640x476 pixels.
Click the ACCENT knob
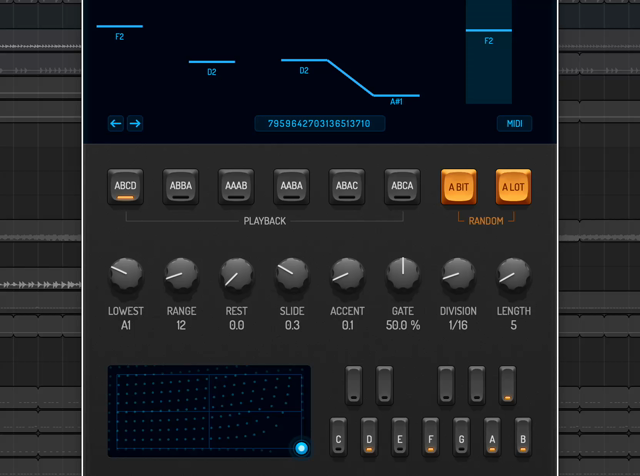(x=347, y=275)
